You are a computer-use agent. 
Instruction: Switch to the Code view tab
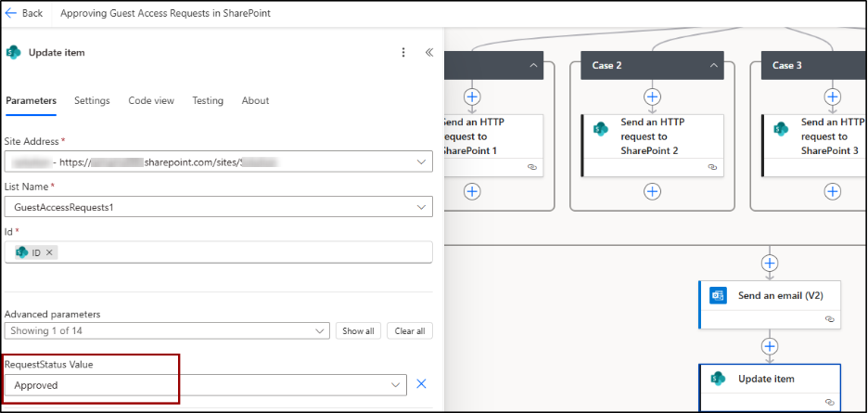151,100
